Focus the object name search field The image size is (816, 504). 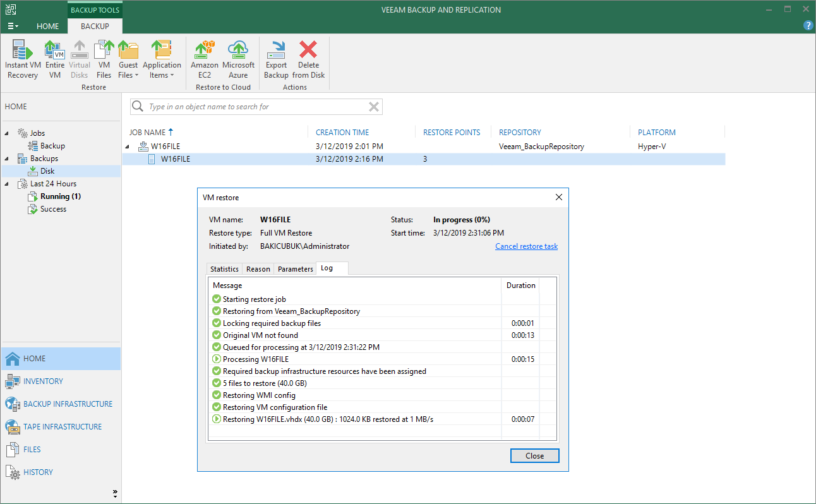pyautogui.click(x=256, y=107)
